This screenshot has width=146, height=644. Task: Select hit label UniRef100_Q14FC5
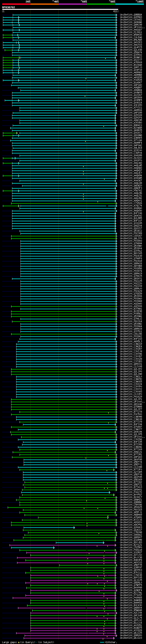coord(131,48)
